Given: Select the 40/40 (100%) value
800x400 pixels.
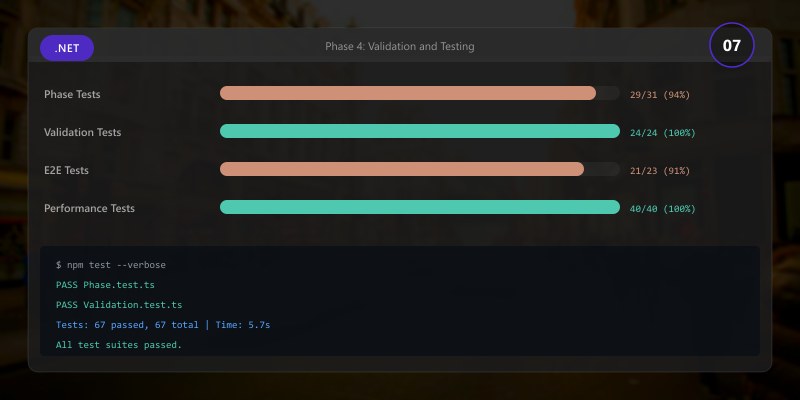Looking at the screenshot, I should (x=663, y=209).
